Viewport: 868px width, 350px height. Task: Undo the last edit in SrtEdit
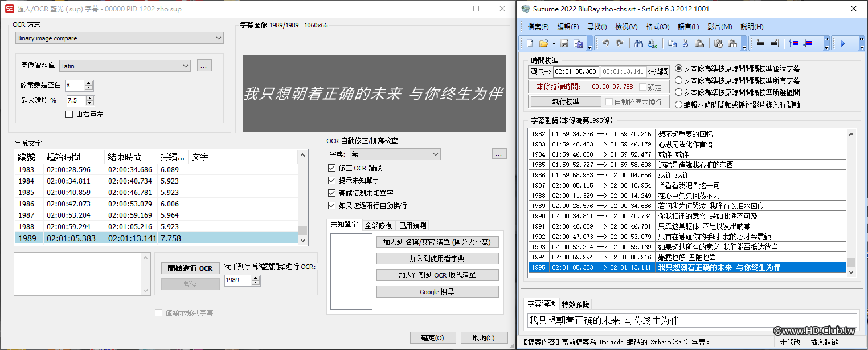(x=605, y=43)
